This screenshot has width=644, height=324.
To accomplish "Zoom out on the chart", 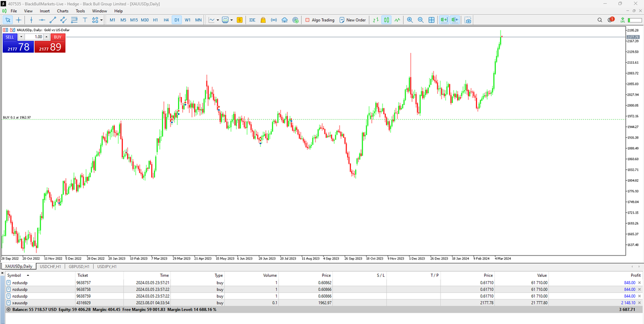I will 421,20.
